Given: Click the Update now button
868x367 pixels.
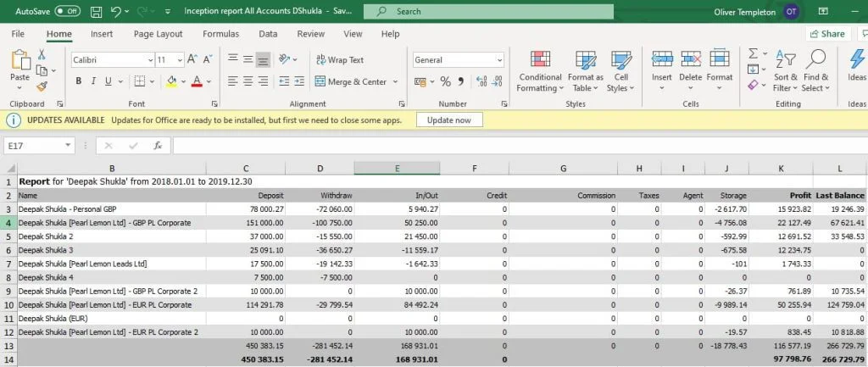Looking at the screenshot, I should coord(449,120).
